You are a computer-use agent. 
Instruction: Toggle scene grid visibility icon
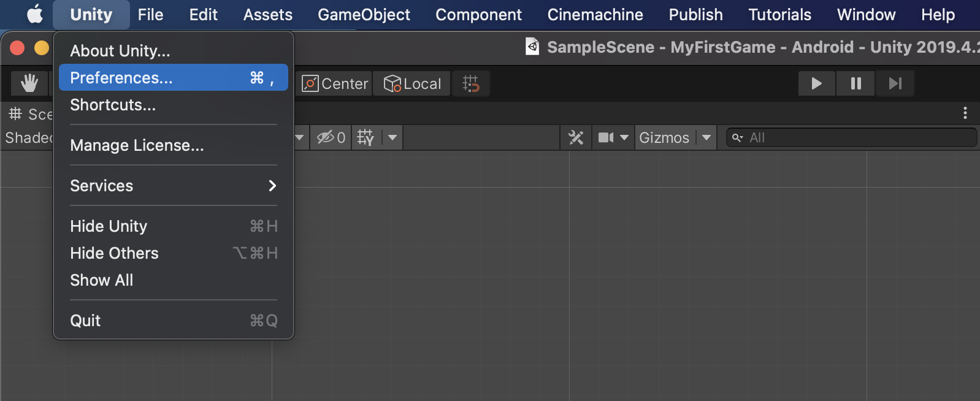[x=366, y=137]
